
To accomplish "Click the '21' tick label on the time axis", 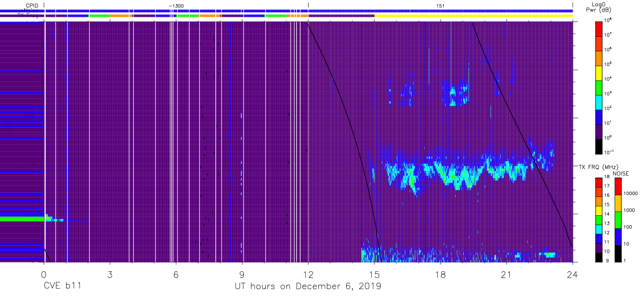I will click(507, 274).
